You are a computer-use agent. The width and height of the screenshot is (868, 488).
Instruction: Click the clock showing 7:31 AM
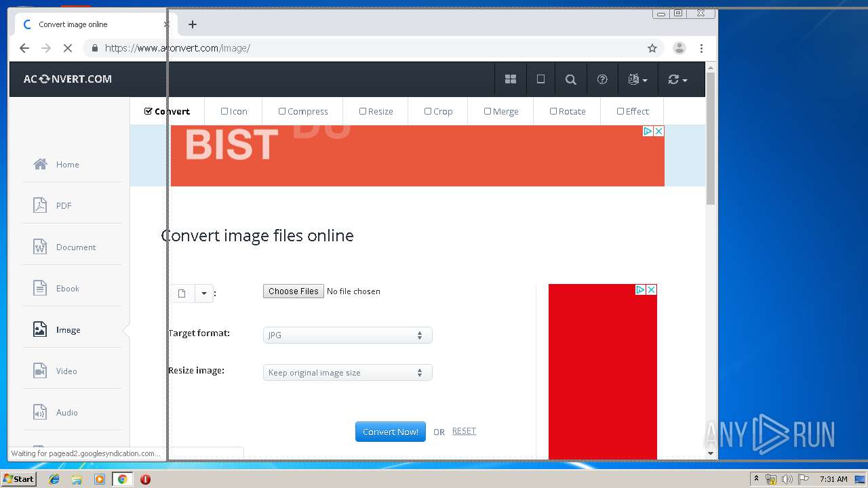pos(833,479)
